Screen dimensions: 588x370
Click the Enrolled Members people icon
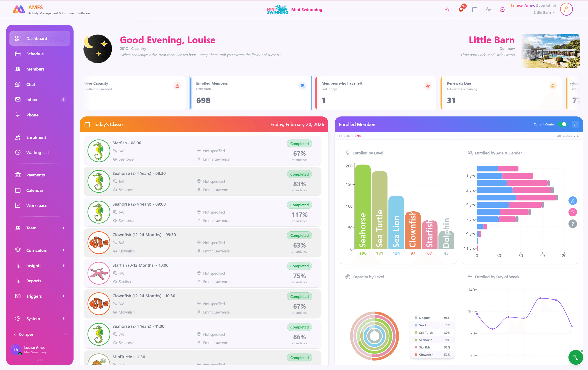pos(302,86)
